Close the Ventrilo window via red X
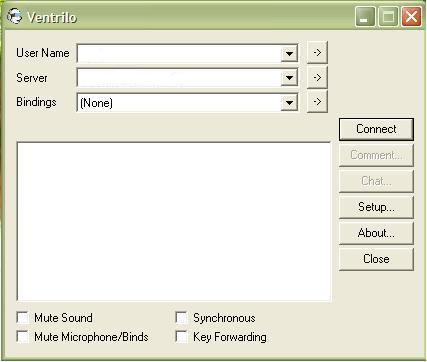The width and height of the screenshot is (427, 362). click(411, 16)
